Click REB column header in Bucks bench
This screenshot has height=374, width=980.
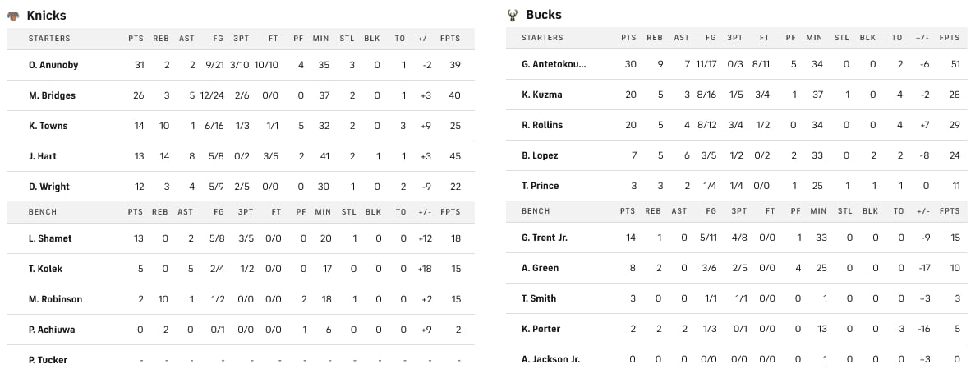(655, 211)
